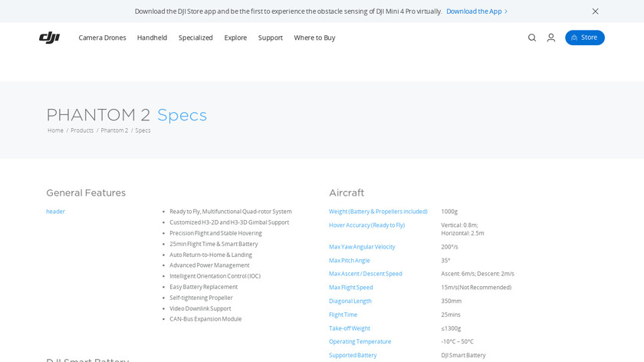
Task: Click 'Take-off Weight' label
Action: pos(349,328)
